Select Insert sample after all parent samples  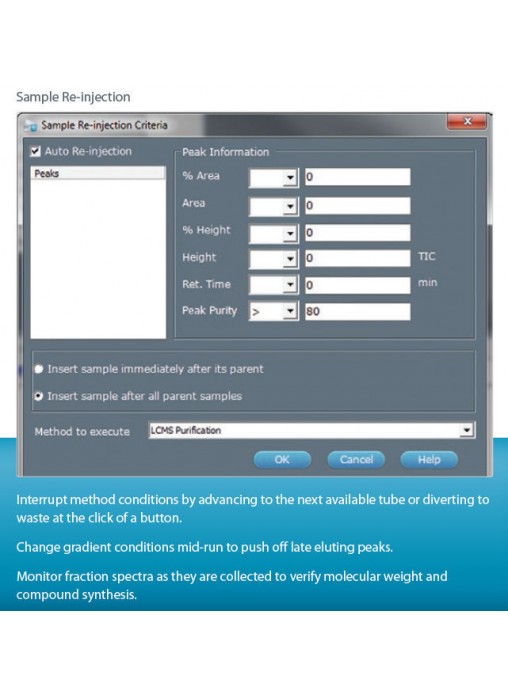(39, 396)
